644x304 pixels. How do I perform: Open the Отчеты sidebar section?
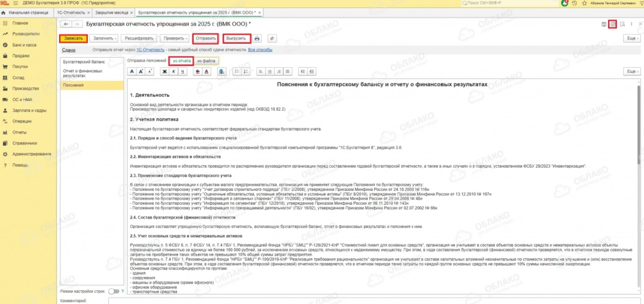[x=19, y=132]
